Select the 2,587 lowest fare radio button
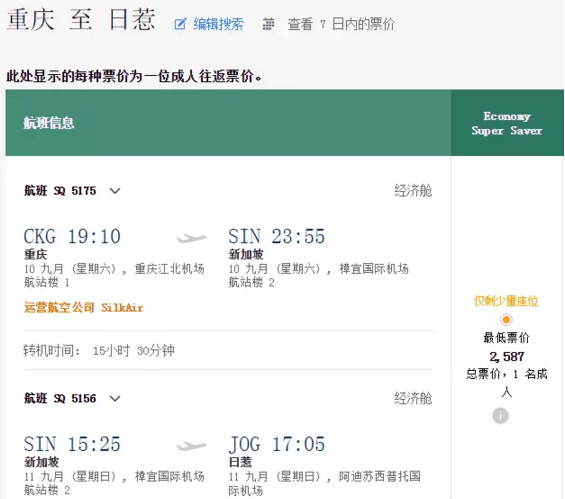Image resolution: width=565 pixels, height=499 pixels. [506, 320]
